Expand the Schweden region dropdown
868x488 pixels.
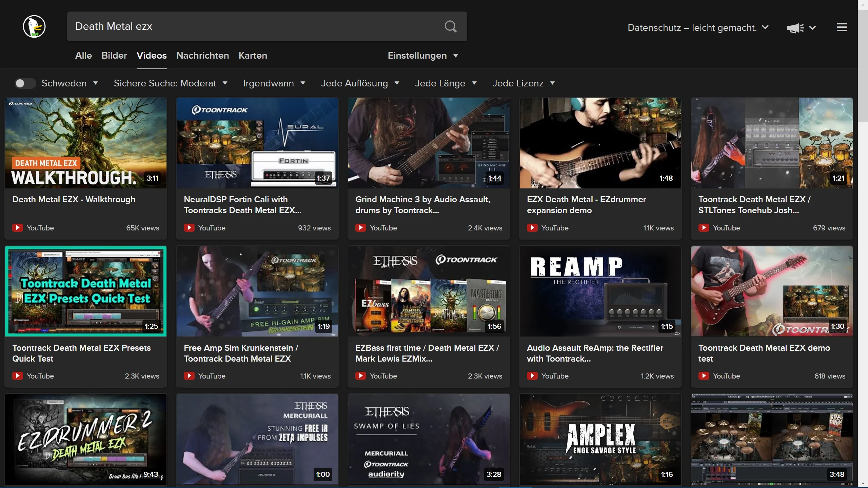click(70, 83)
